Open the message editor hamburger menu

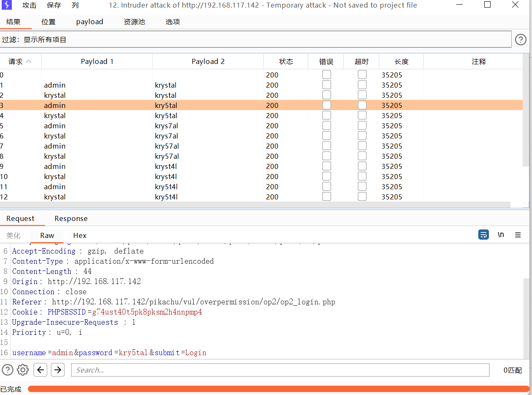518,235
